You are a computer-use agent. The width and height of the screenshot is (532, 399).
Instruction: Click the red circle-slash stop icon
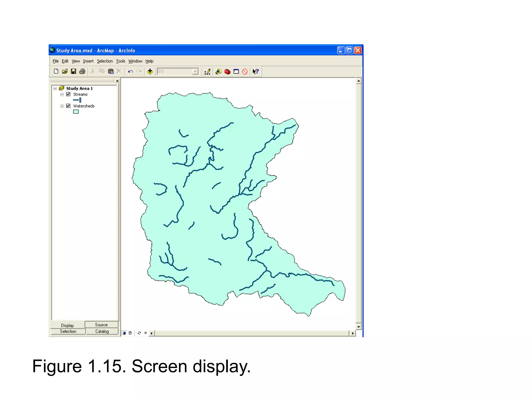245,72
